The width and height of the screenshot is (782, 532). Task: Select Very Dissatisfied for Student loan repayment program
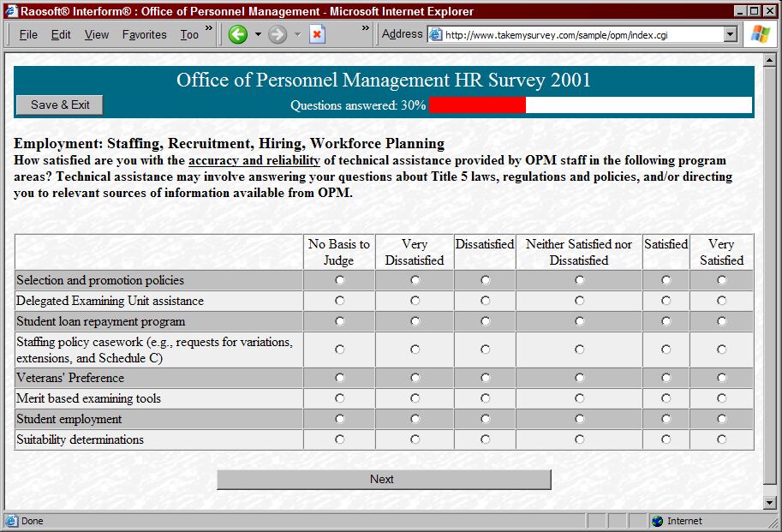[415, 321]
